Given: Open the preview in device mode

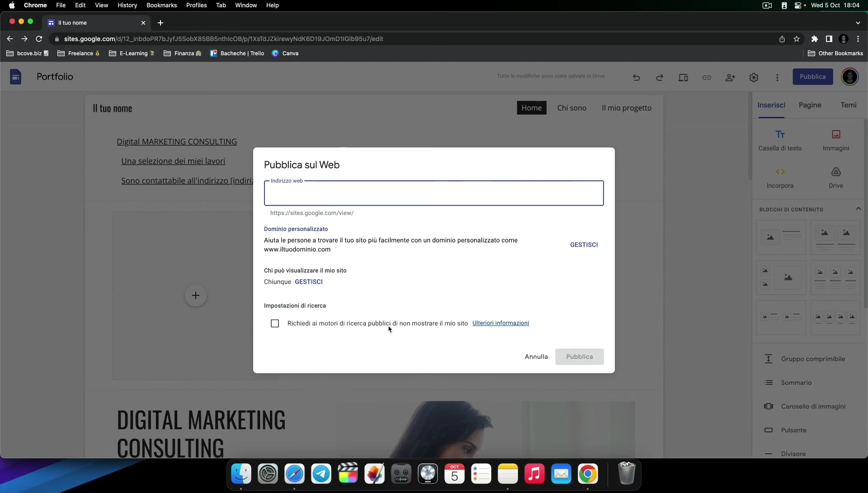Looking at the screenshot, I should [x=683, y=77].
